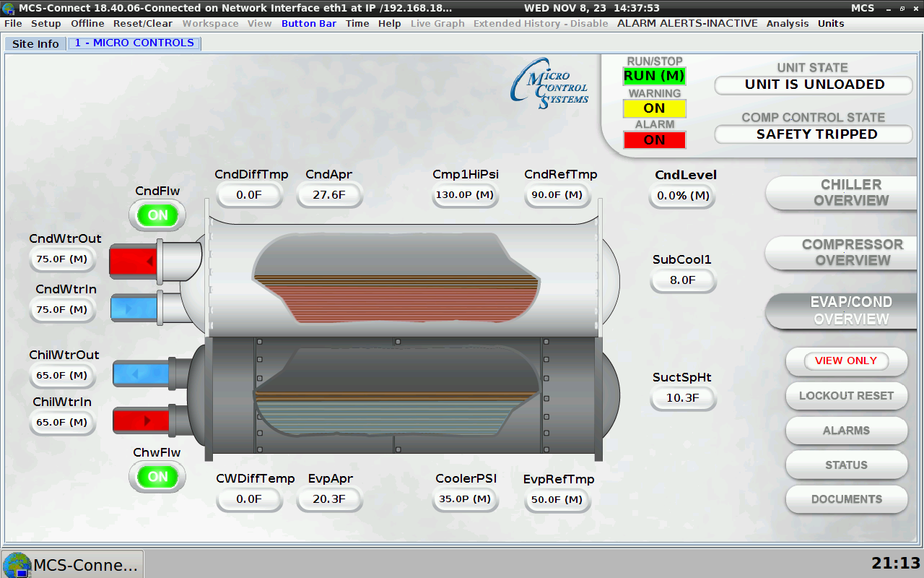Click the red ALARM ON status box
This screenshot has height=578, width=924.
point(654,139)
